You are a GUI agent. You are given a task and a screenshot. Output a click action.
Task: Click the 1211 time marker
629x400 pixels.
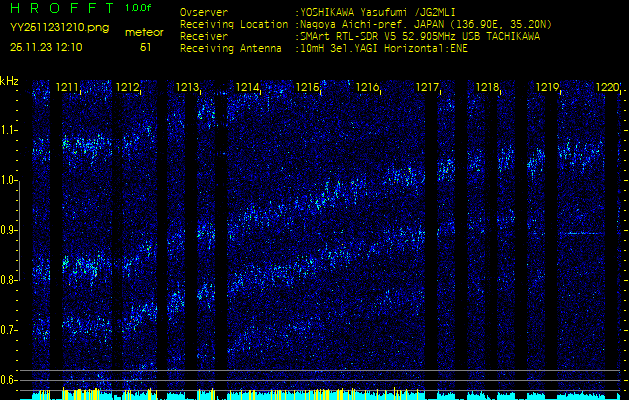67,87
